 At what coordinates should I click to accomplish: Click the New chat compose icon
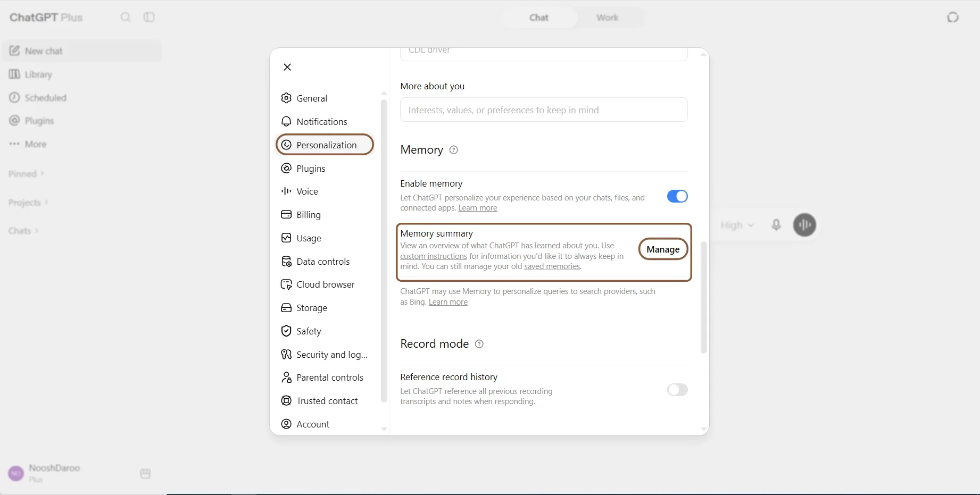(x=14, y=51)
